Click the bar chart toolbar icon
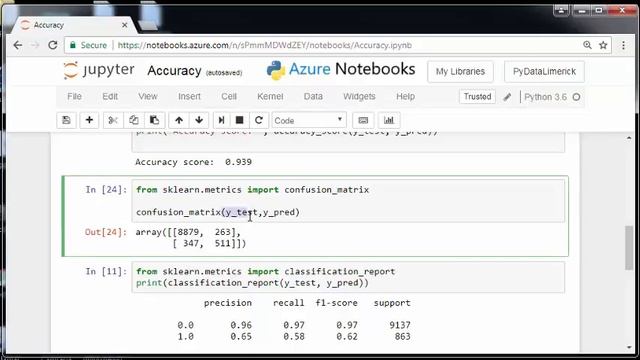 pos(389,120)
